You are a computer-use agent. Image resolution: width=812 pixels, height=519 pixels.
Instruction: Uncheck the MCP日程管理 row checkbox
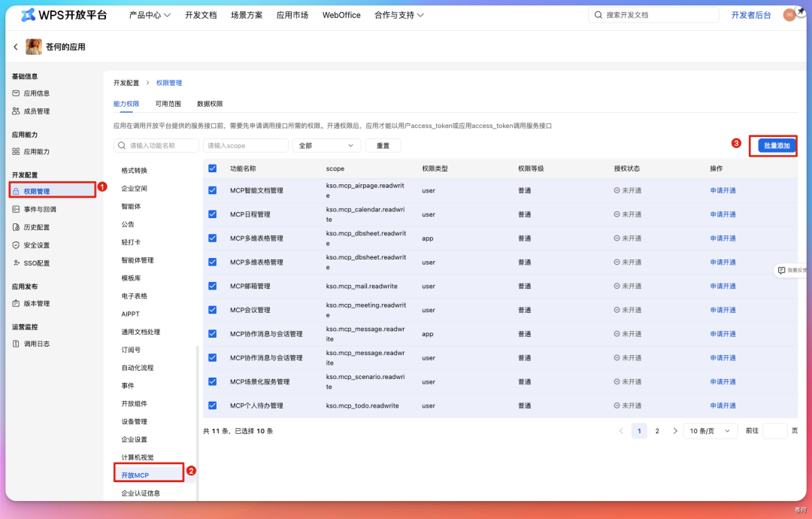click(212, 214)
